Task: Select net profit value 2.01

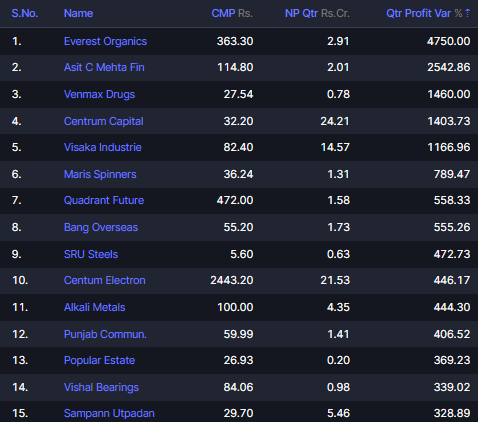Action: pyautogui.click(x=338, y=67)
